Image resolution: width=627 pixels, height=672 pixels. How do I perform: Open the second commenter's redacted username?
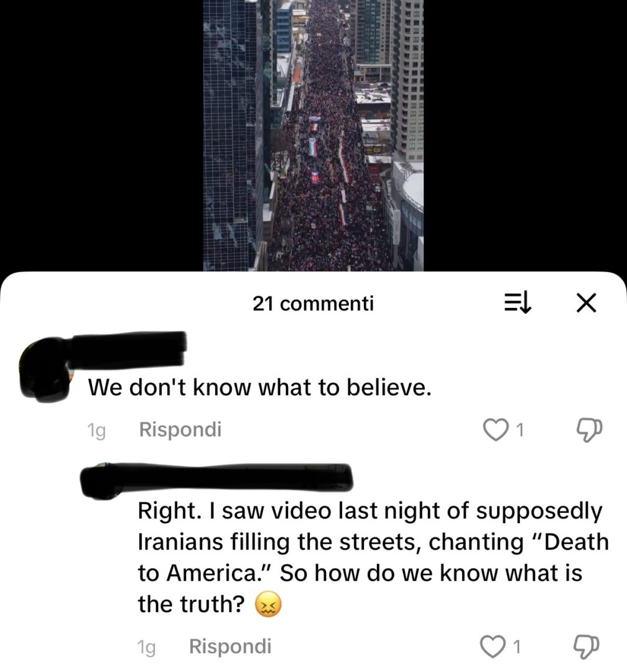216,480
